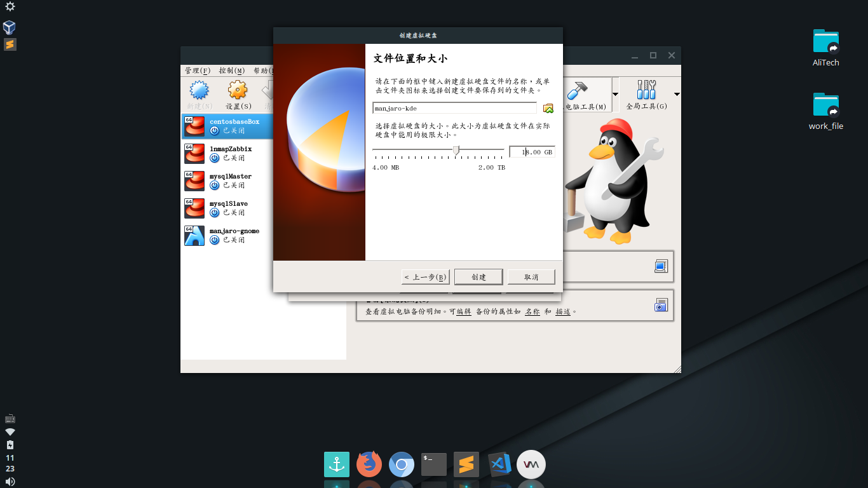Open Sublime Text from the dock
Image resolution: width=868 pixels, height=488 pixels.
click(x=466, y=464)
